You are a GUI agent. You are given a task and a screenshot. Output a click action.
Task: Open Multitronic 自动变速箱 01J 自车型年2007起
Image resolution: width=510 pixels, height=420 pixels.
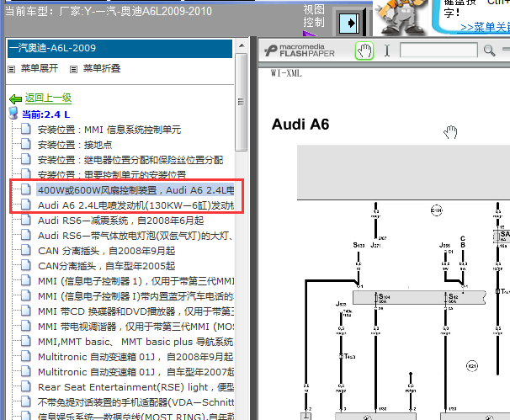136,372
